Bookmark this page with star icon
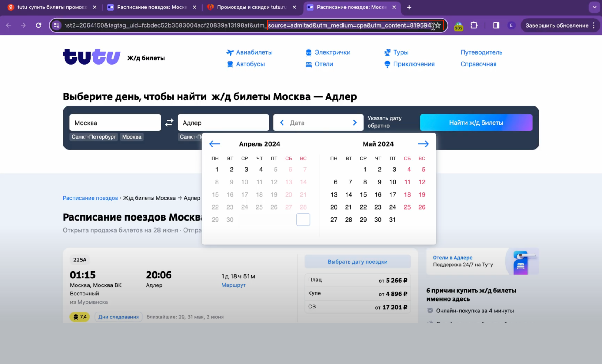Image resolution: width=602 pixels, height=364 pixels. coord(438,25)
